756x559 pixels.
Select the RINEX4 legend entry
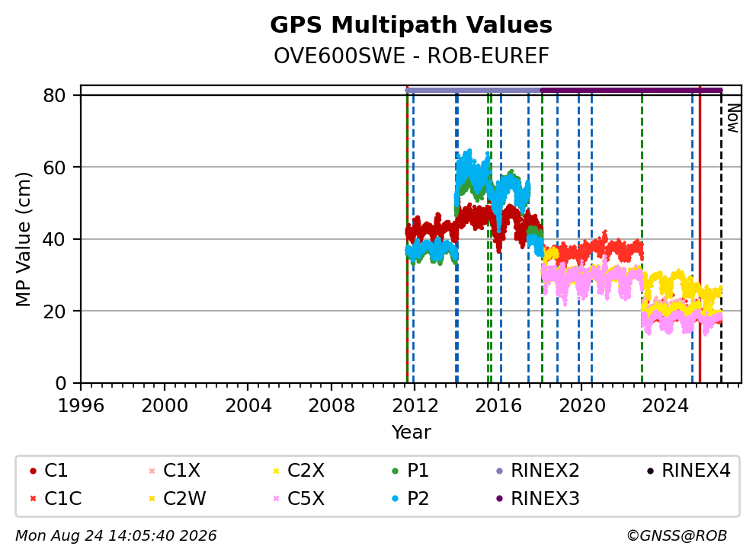tap(688, 471)
